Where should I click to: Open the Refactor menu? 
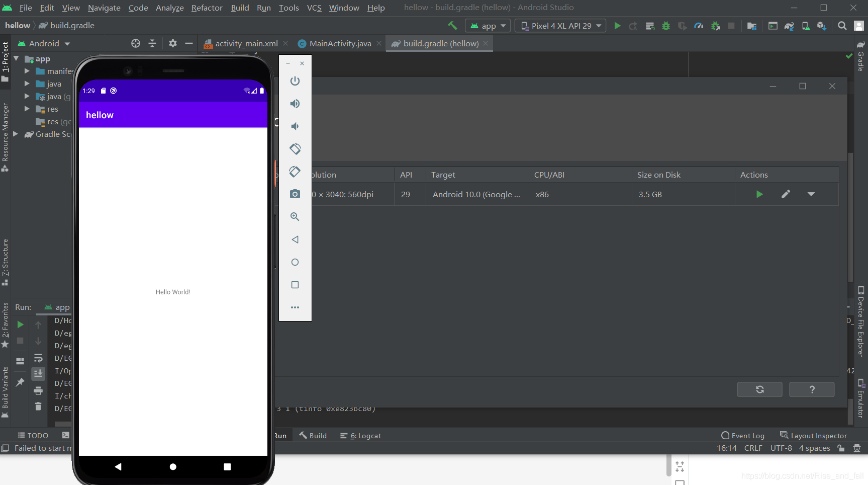point(207,8)
